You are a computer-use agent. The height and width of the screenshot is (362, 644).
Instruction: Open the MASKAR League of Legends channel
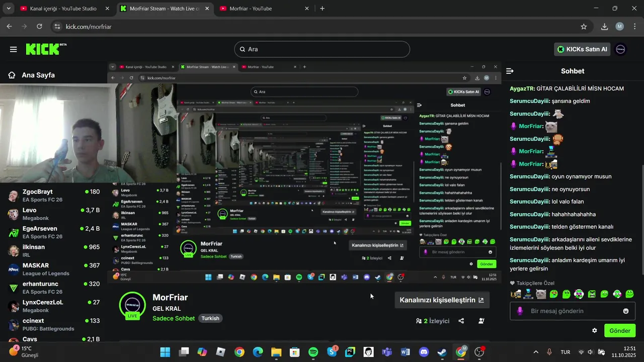(x=54, y=269)
